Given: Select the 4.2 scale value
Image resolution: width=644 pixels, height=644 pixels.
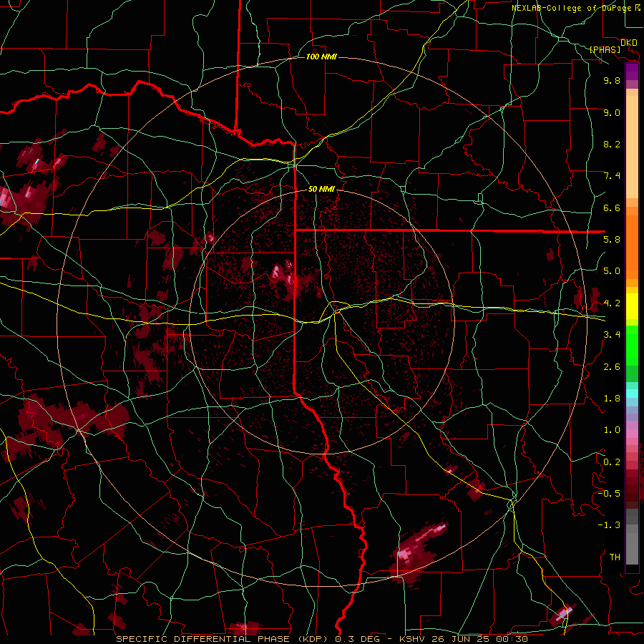Looking at the screenshot, I should [612, 303].
